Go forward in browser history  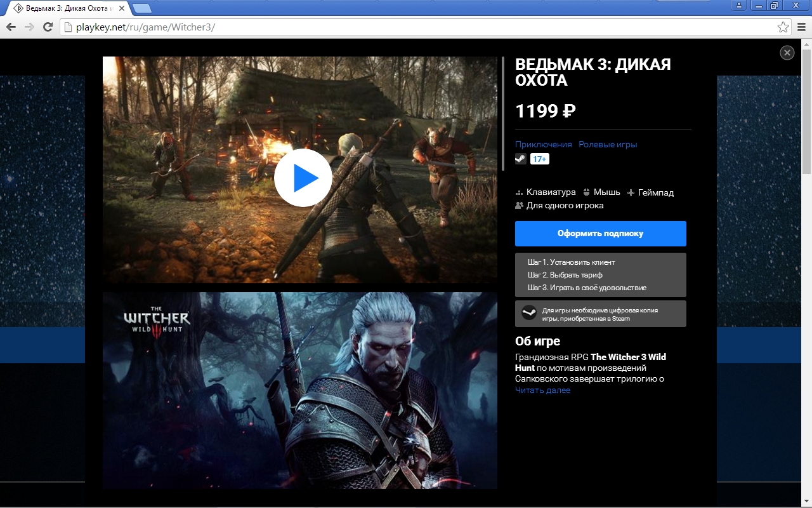(x=29, y=27)
